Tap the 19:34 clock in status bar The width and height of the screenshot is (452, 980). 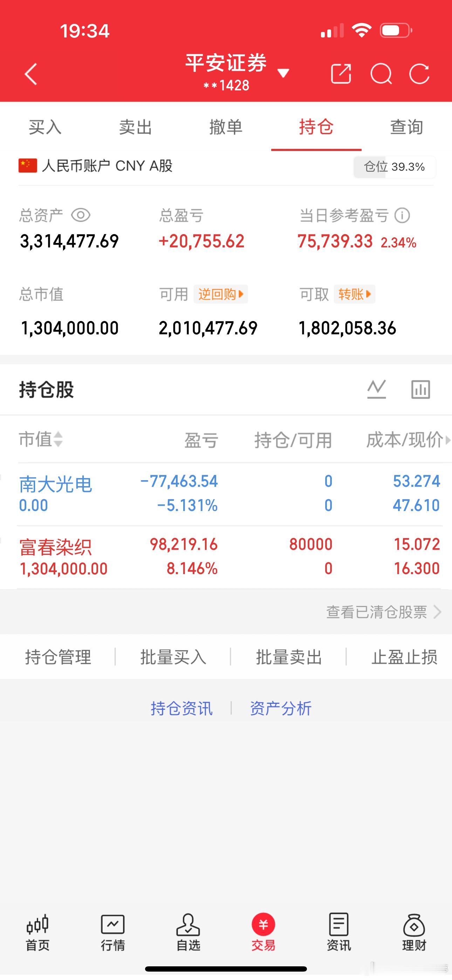click(x=84, y=31)
